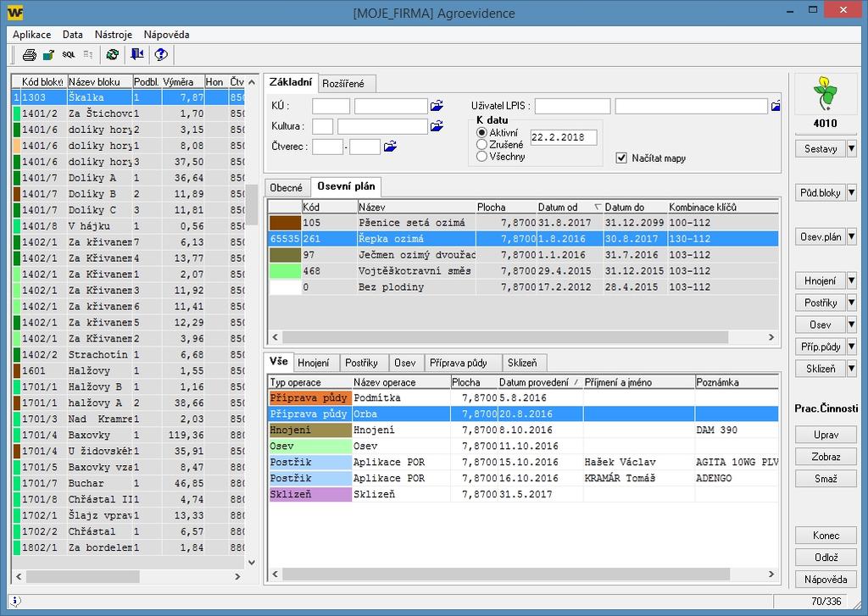The width and height of the screenshot is (868, 616).
Task: Click the date field showing 22.2.2018
Action: point(563,137)
